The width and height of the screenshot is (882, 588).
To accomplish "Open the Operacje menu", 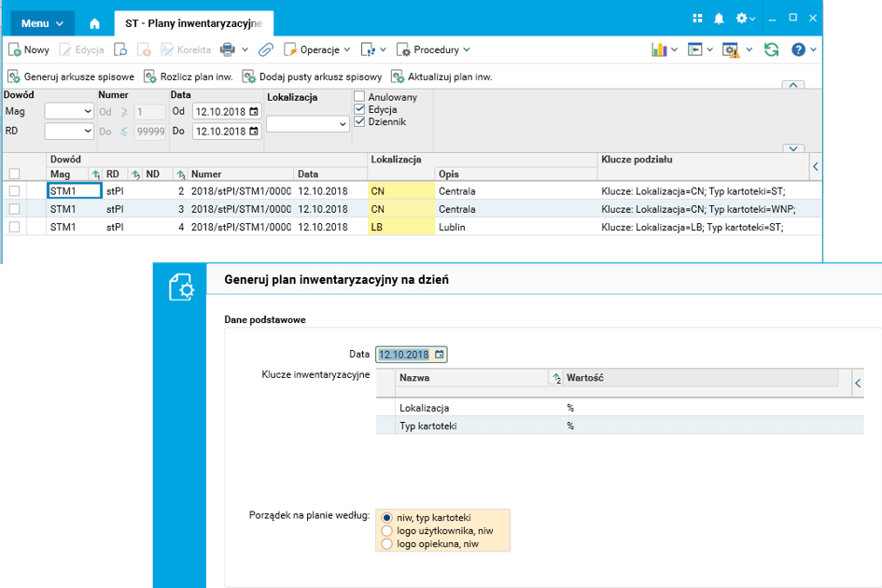I will pos(316,49).
